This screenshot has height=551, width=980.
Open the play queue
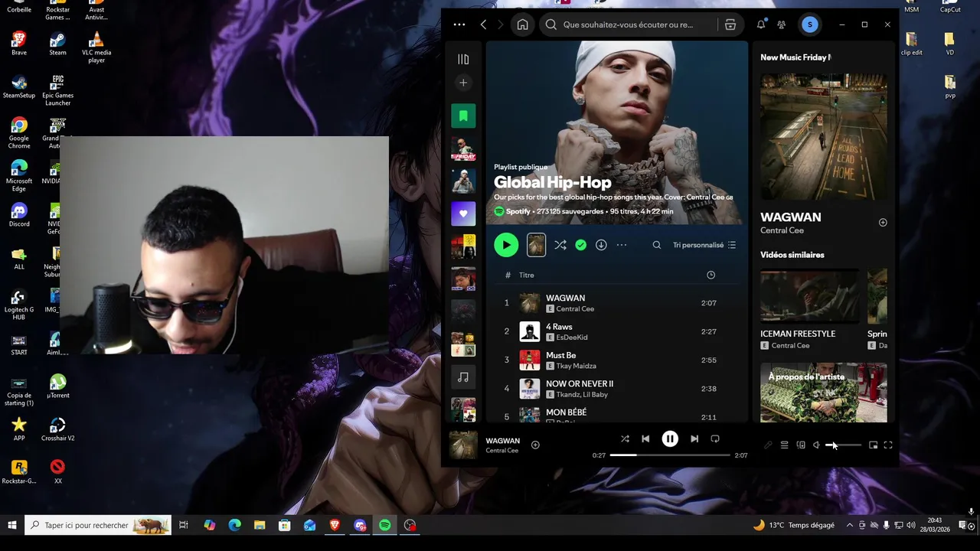pyautogui.click(x=784, y=445)
